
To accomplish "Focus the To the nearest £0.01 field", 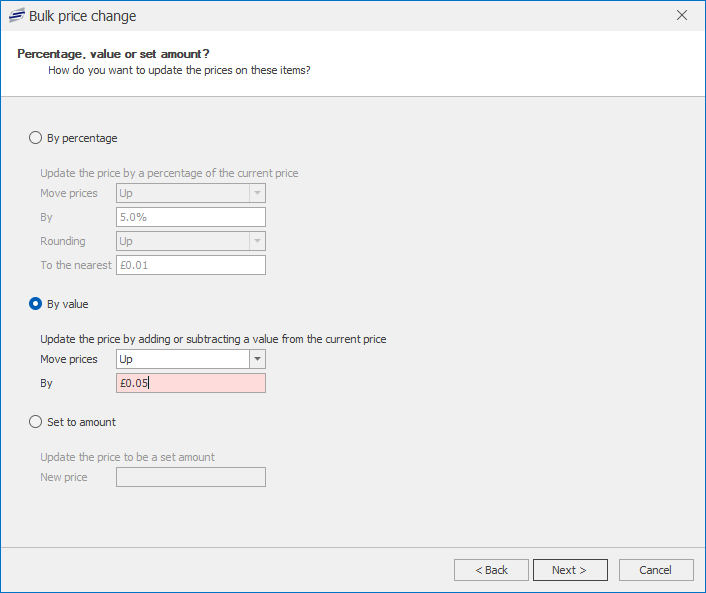I will 191,265.
